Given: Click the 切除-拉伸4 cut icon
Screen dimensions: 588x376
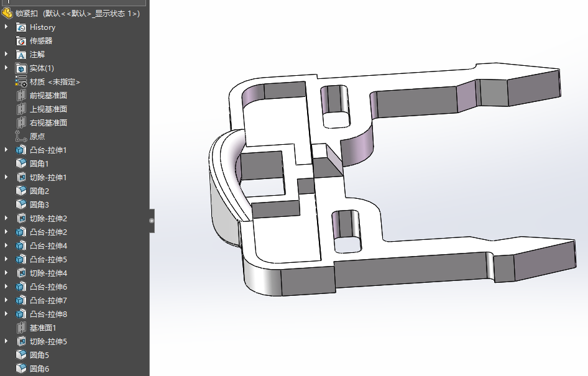Looking at the screenshot, I should click(21, 273).
